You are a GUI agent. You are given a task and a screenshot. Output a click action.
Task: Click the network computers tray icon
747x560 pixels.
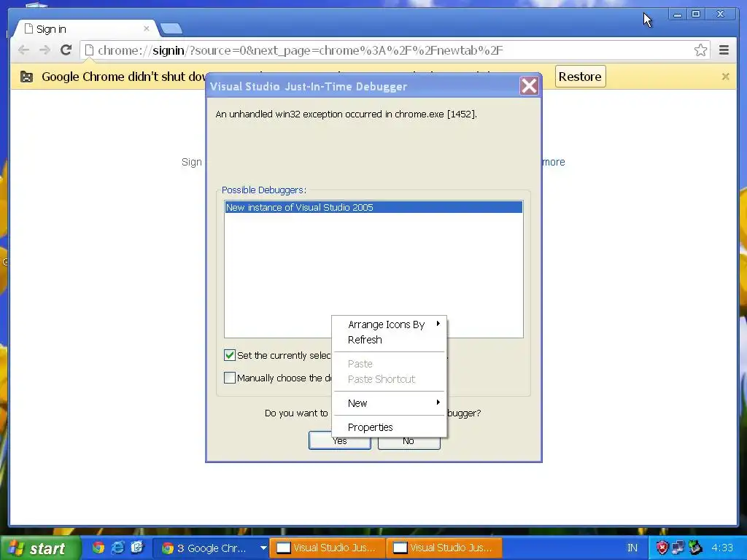click(x=678, y=548)
